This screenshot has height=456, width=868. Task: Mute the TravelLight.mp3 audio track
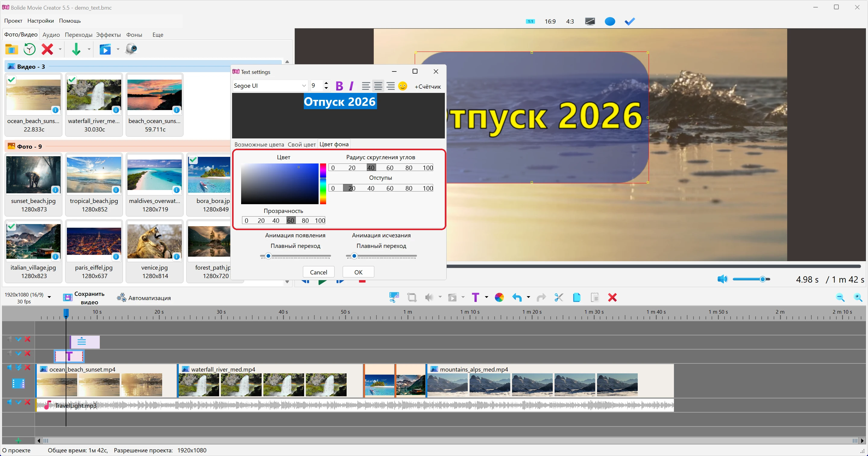9,402
